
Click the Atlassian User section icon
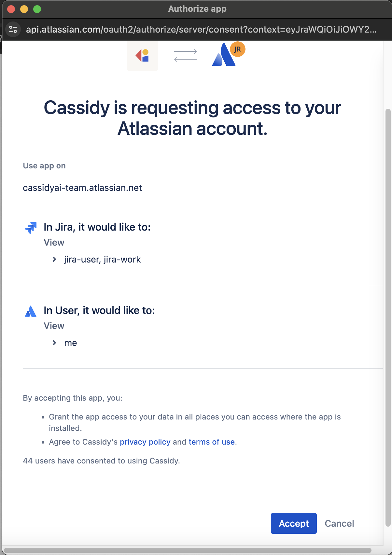coord(30,312)
